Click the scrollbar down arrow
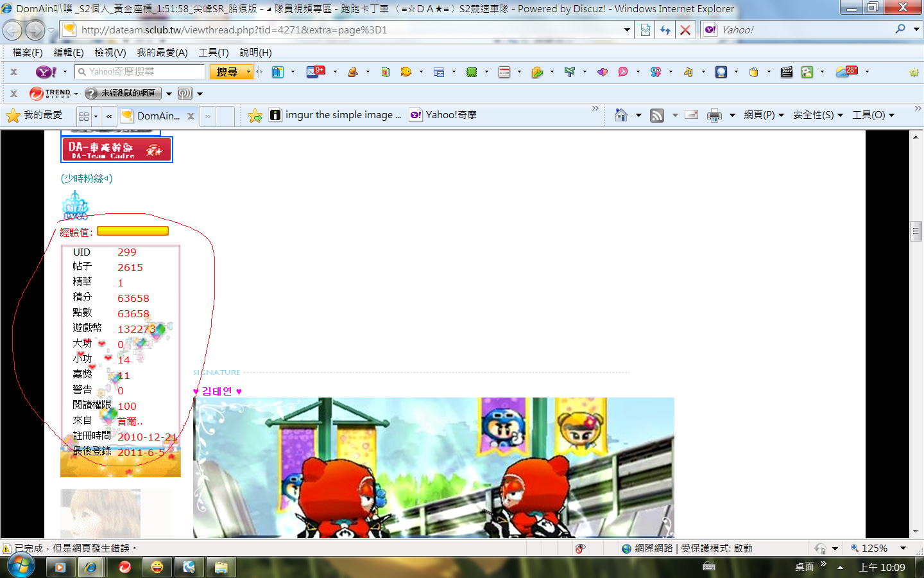The image size is (924, 578). tap(916, 532)
